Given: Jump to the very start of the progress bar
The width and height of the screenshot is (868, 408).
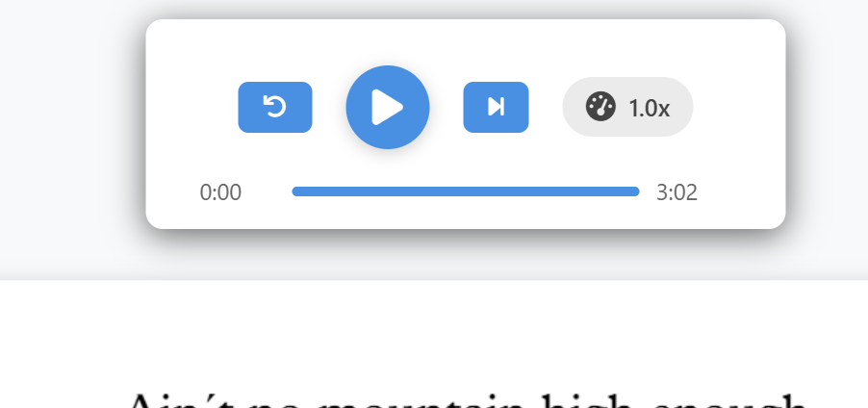Looking at the screenshot, I should pos(294,191).
